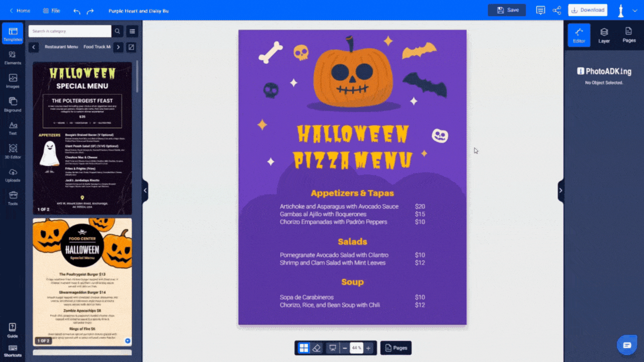Click the Save button

pos(507,10)
